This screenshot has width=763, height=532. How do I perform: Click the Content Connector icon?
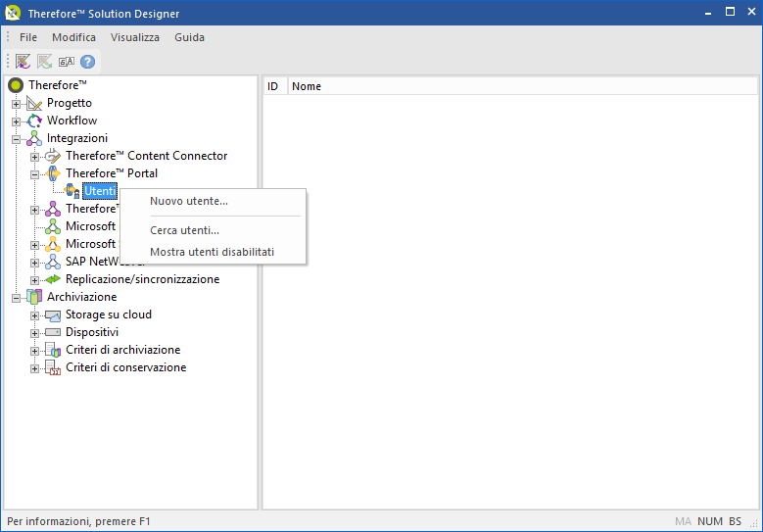(53, 156)
